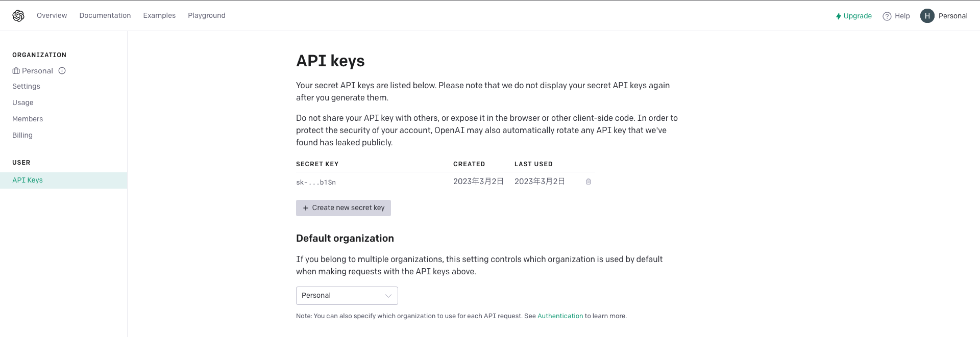The height and width of the screenshot is (337, 980).
Task: Click the info icon beside Personal
Action: coord(62,71)
